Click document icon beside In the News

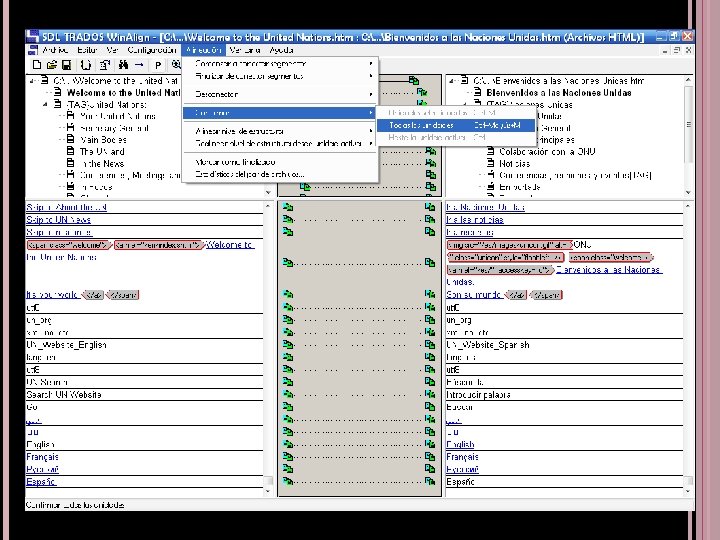tap(70, 163)
